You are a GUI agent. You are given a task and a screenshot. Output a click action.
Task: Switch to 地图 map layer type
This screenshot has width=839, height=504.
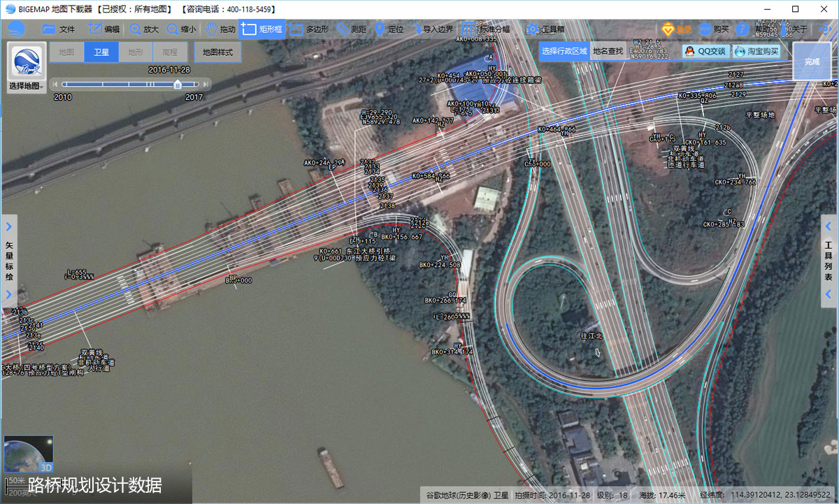pyautogui.click(x=66, y=52)
